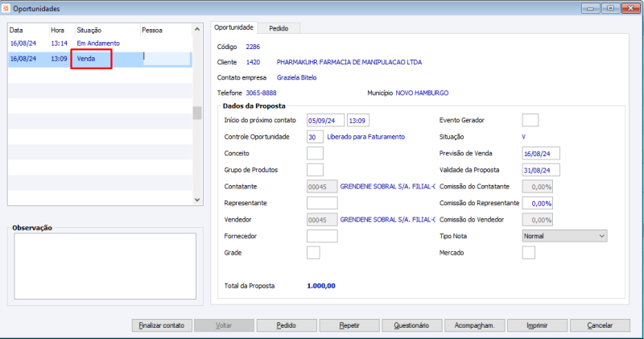Click the opportunities list scrollbar thumb
644x339 pixels.
coord(197,113)
